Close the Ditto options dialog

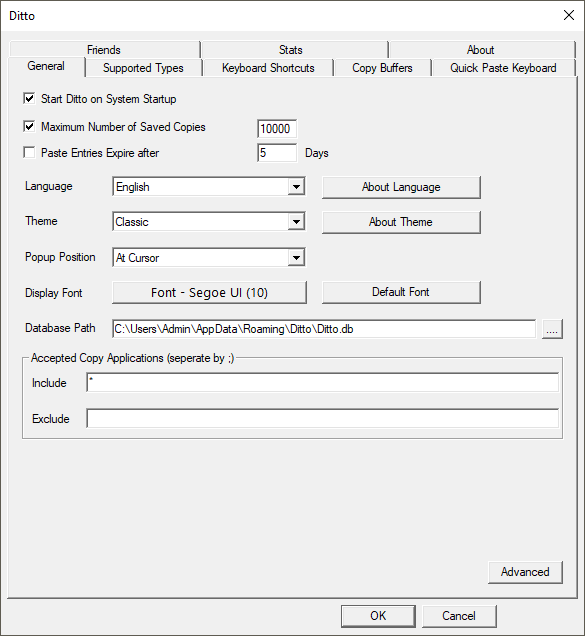569,15
